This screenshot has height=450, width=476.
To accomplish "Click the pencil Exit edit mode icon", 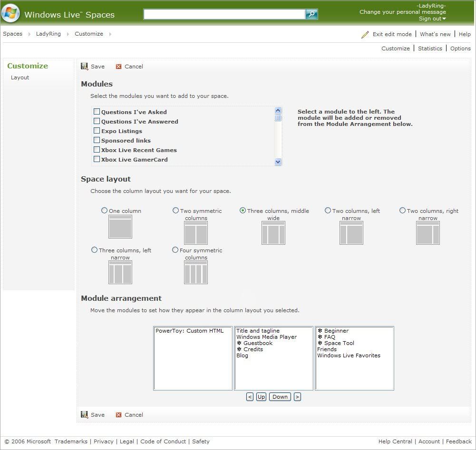I will [365, 34].
